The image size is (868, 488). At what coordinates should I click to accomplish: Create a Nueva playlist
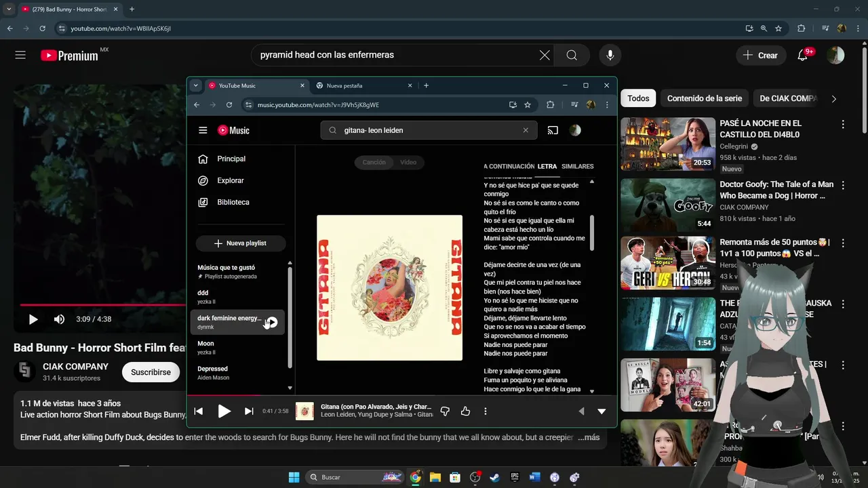(x=241, y=243)
